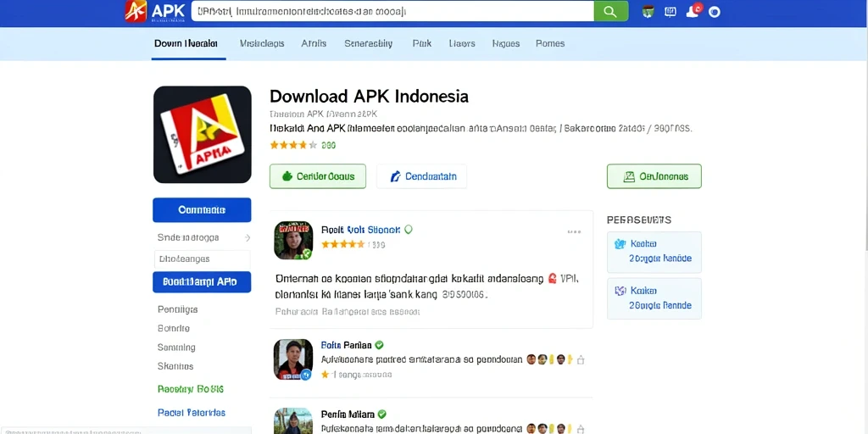
Task: Open the Boinrlre sidebar item
Action: [174, 328]
